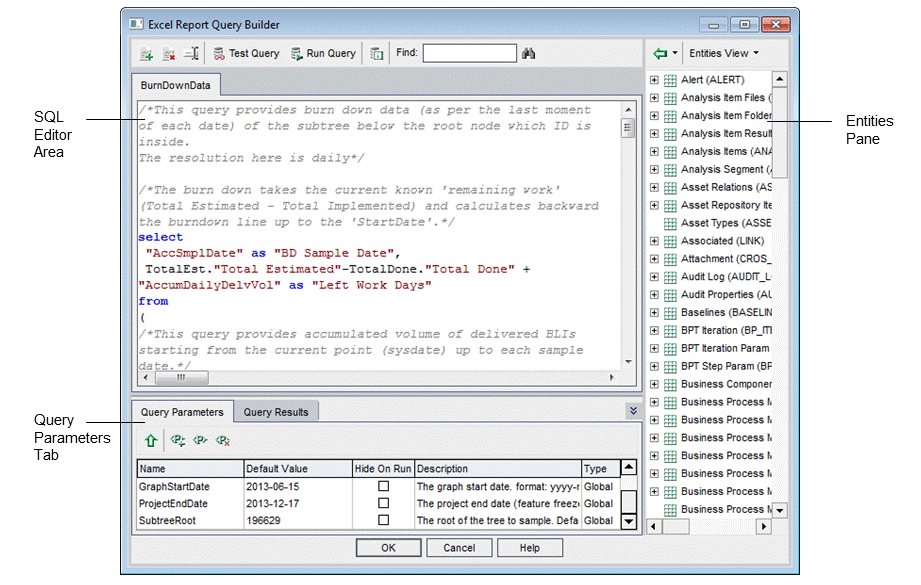Collapse the bottom pane with double chevron
921x585 pixels.
(632, 410)
